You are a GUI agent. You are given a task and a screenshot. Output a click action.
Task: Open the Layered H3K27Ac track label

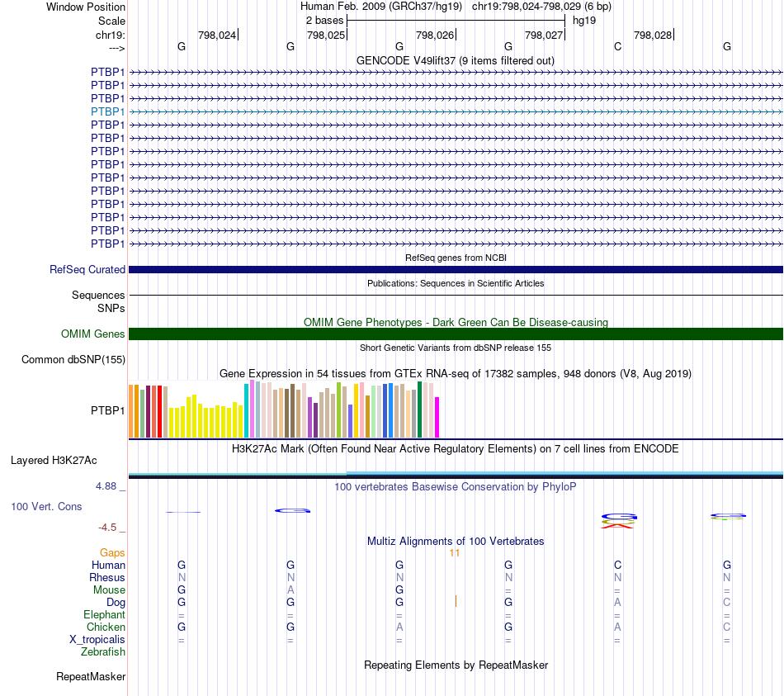pyautogui.click(x=54, y=461)
